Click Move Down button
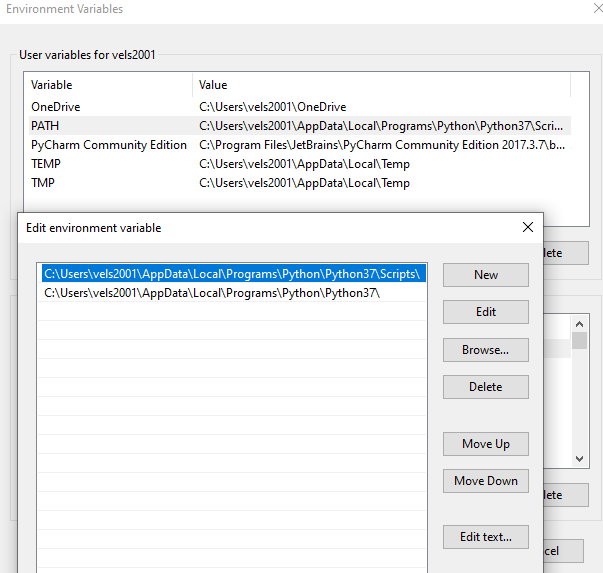 click(x=486, y=481)
